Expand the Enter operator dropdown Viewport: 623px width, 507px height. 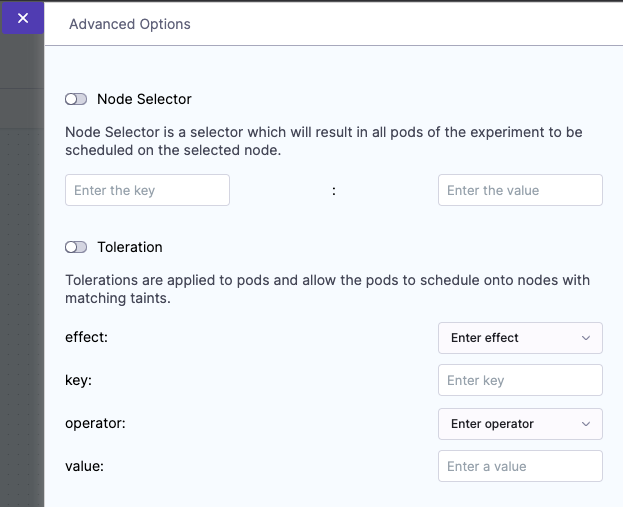pos(520,424)
